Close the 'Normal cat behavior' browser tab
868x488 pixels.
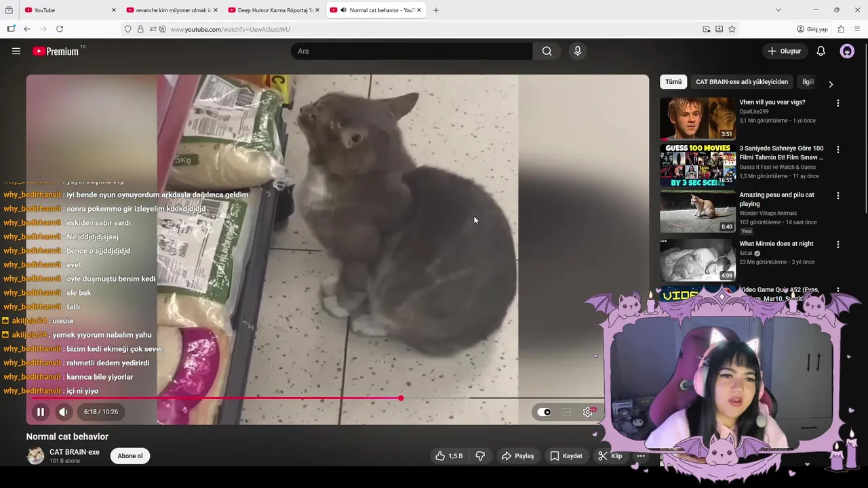(419, 10)
